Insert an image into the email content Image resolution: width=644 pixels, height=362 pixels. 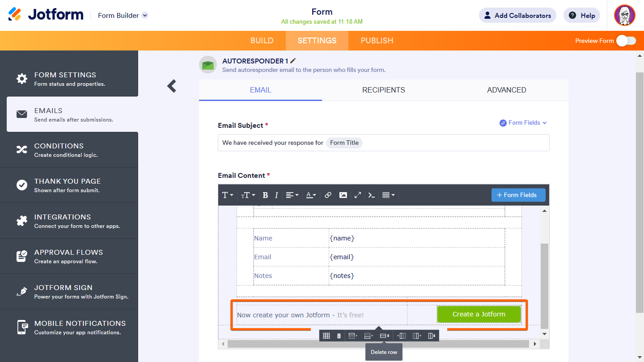tap(343, 195)
